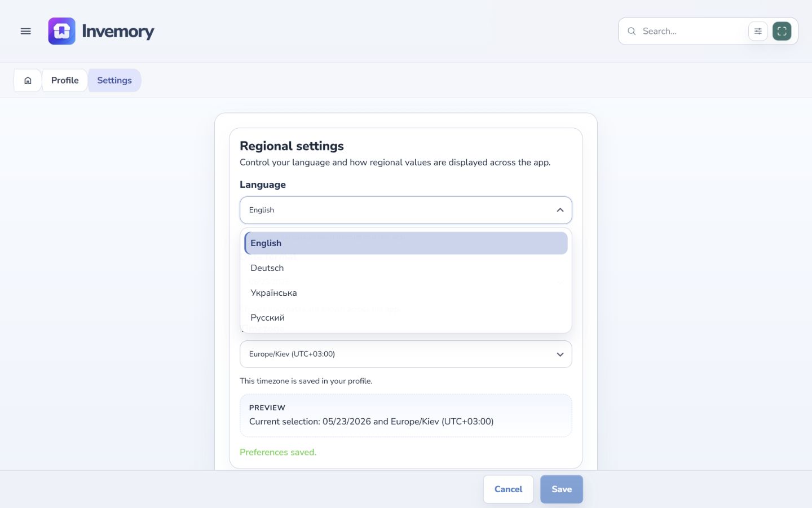
Task: Open search filter options icon
Action: 758,31
